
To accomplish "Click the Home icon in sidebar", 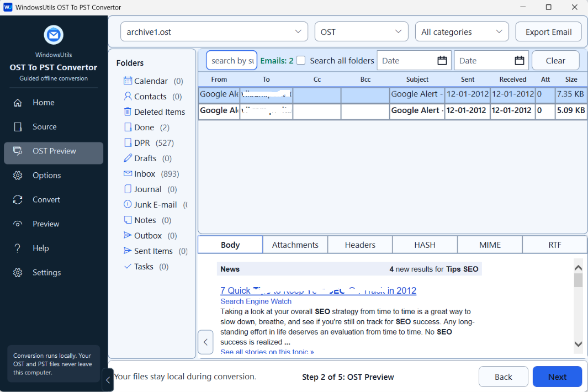I will pos(18,102).
